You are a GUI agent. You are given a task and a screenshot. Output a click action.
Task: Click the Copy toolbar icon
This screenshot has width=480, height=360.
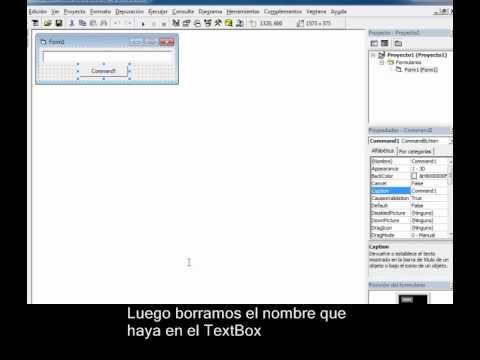[x=82, y=23]
